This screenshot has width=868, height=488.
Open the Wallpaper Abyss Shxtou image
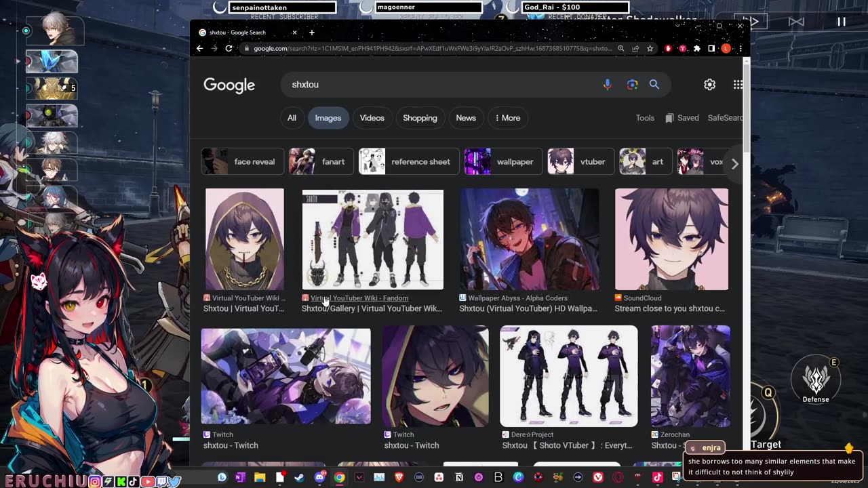[x=530, y=239]
